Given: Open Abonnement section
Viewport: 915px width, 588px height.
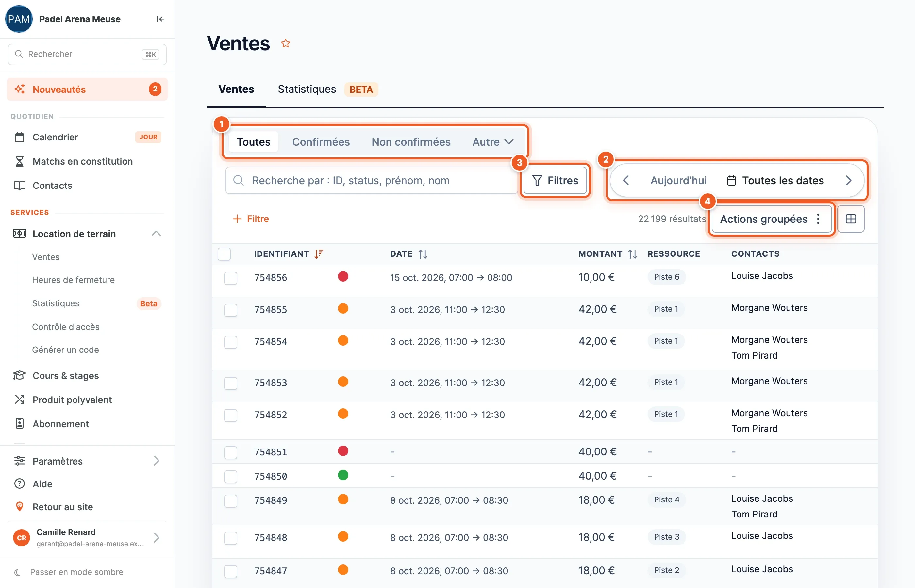Looking at the screenshot, I should 88,424.
